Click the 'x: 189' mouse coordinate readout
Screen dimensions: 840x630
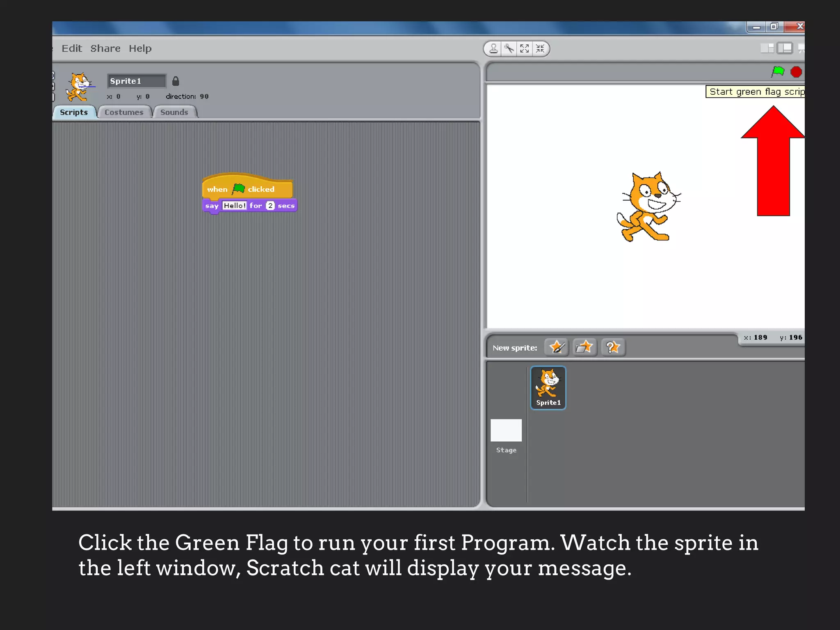(x=756, y=337)
